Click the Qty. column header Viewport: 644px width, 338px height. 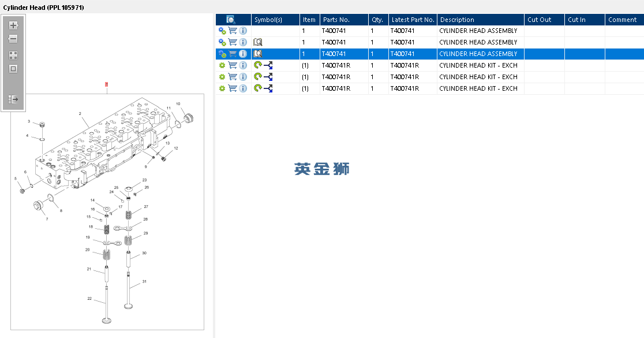pyautogui.click(x=379, y=19)
